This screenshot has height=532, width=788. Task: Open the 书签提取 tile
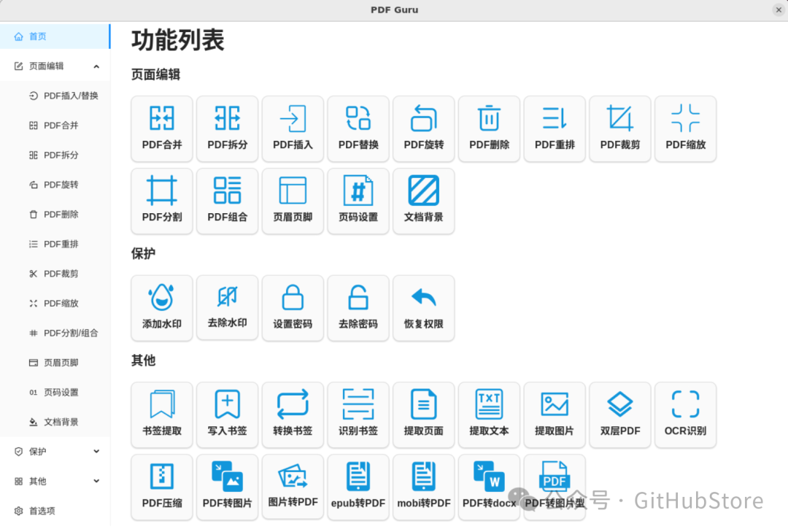pyautogui.click(x=162, y=415)
